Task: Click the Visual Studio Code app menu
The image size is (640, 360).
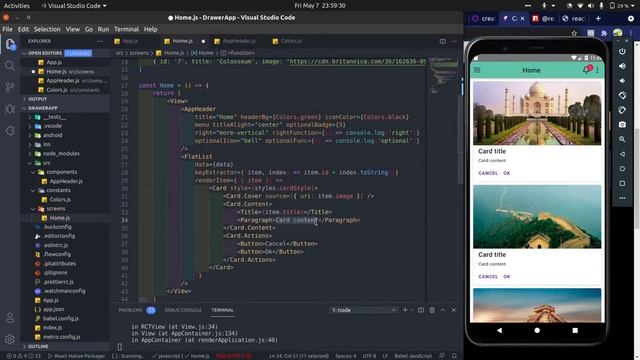Action: pos(74,6)
